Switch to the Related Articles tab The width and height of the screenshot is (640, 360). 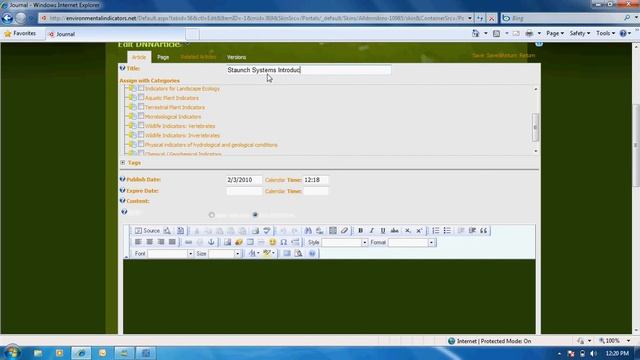pyautogui.click(x=198, y=57)
